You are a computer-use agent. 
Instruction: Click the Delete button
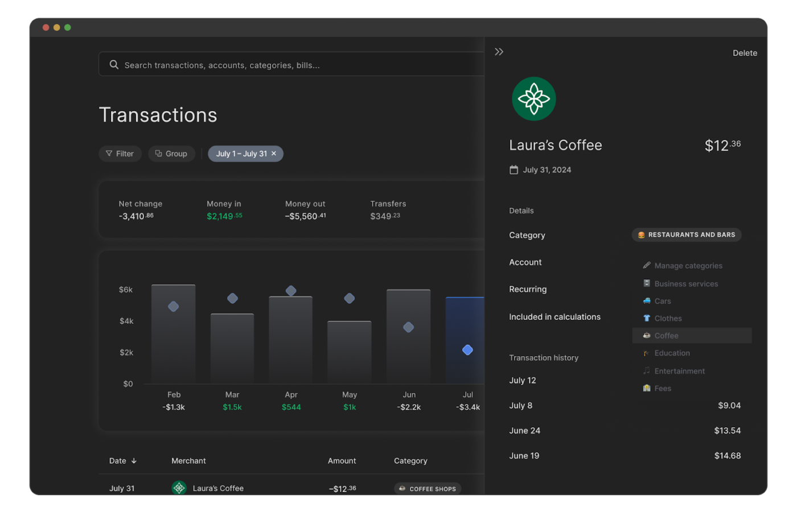[x=745, y=53]
